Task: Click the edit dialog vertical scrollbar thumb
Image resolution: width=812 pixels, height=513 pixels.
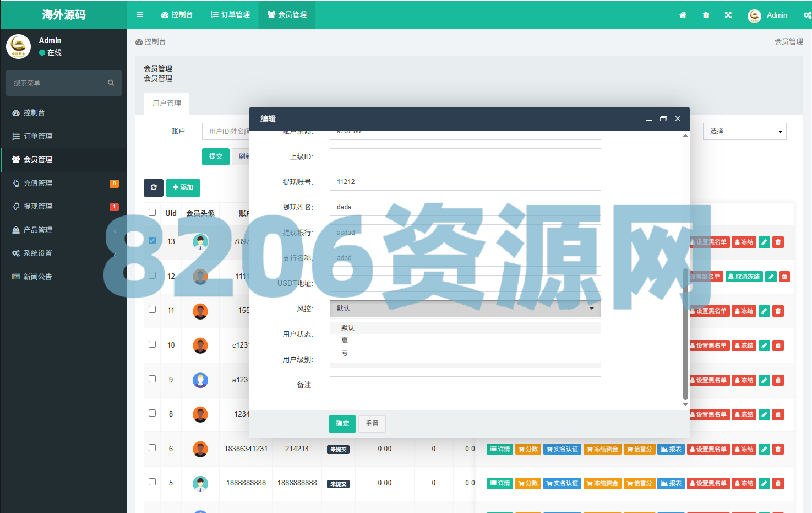Action: pyautogui.click(x=685, y=333)
